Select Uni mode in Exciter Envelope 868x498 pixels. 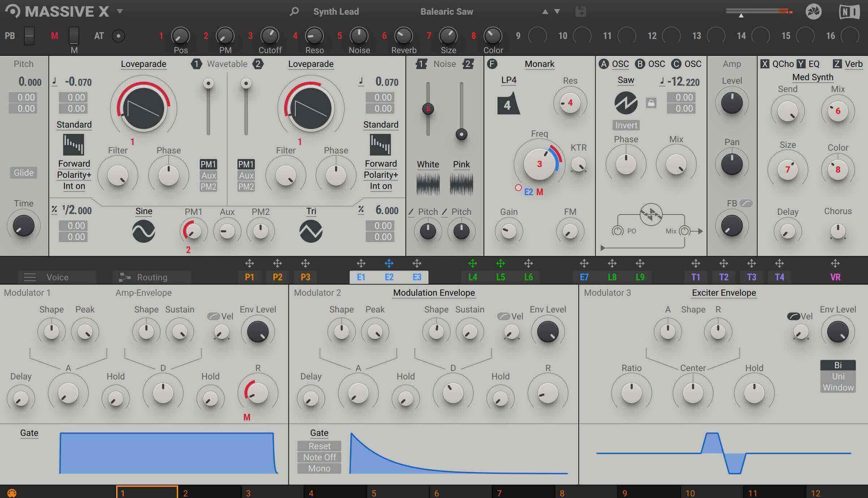point(838,376)
